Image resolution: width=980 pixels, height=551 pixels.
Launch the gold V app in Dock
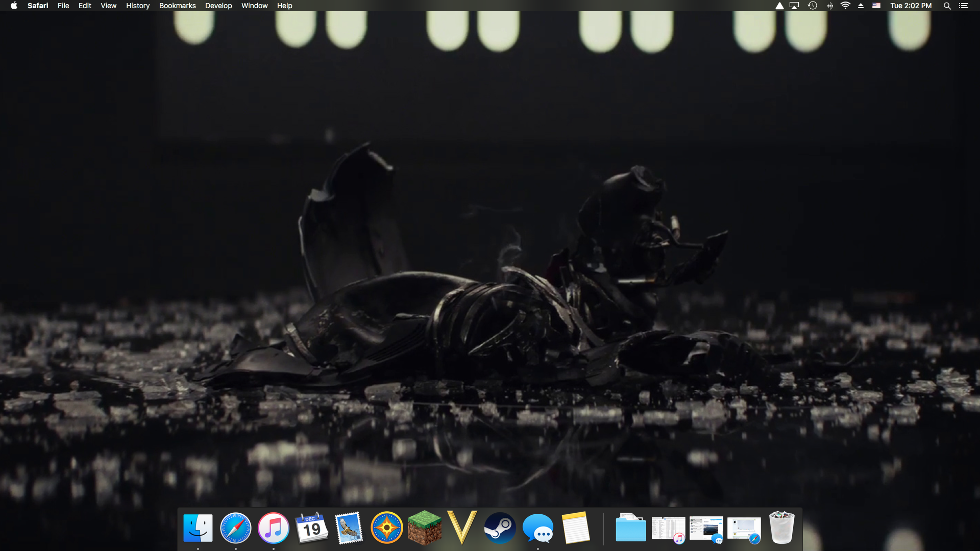pyautogui.click(x=462, y=528)
